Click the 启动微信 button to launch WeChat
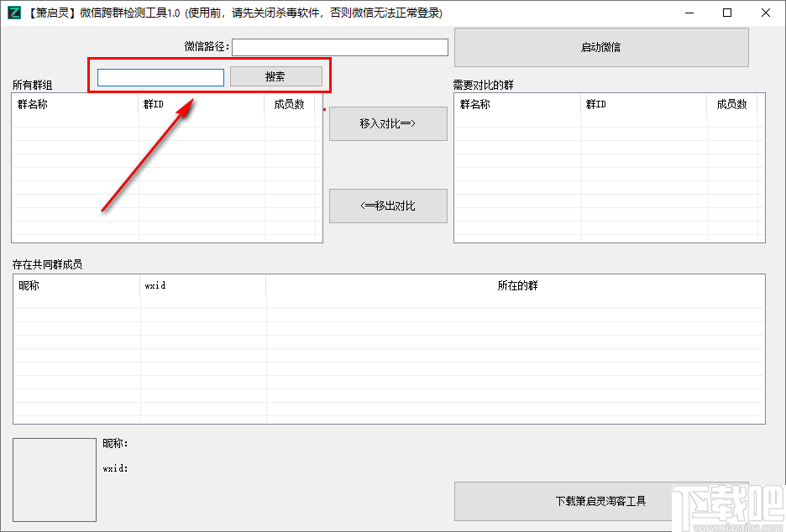The height and width of the screenshot is (532, 786). 601,47
